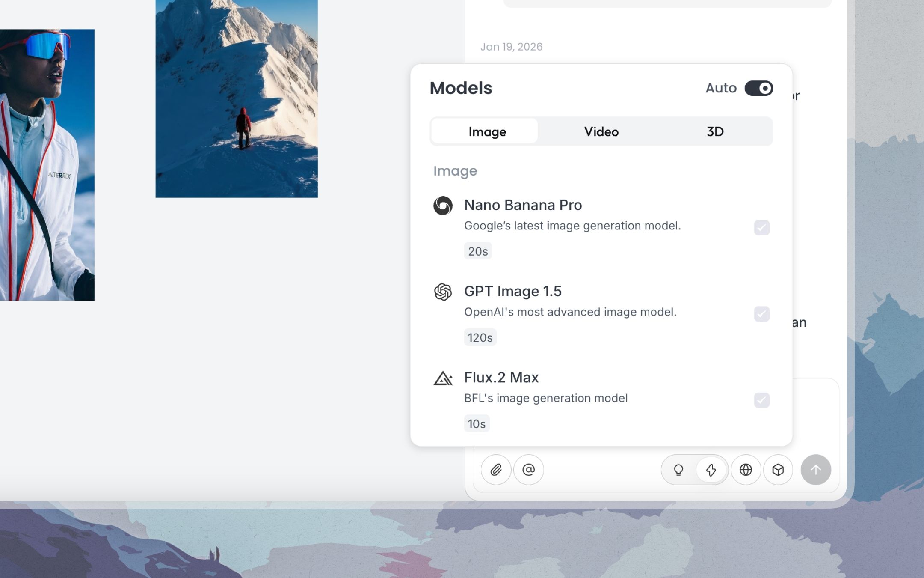The height and width of the screenshot is (578, 924).
Task: Open the cube models icon
Action: coord(778,470)
